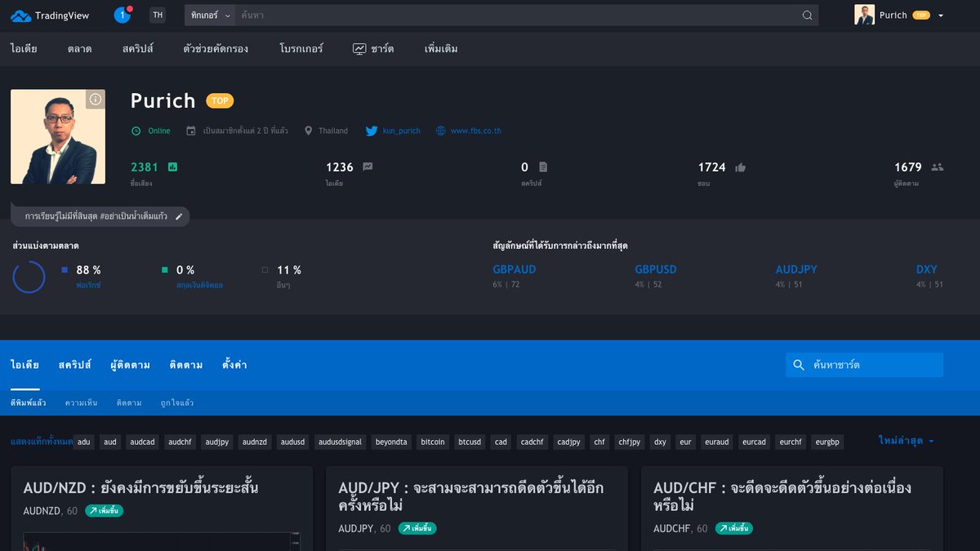Screen dimensions: 980x551
Task: Open the เพิ่มเติม navigation menu
Action: 441,48
